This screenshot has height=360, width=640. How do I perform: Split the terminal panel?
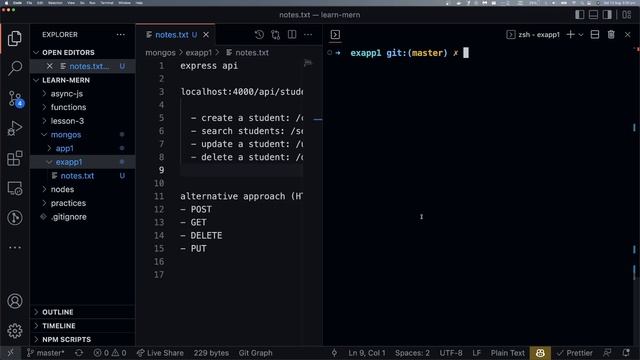click(595, 35)
